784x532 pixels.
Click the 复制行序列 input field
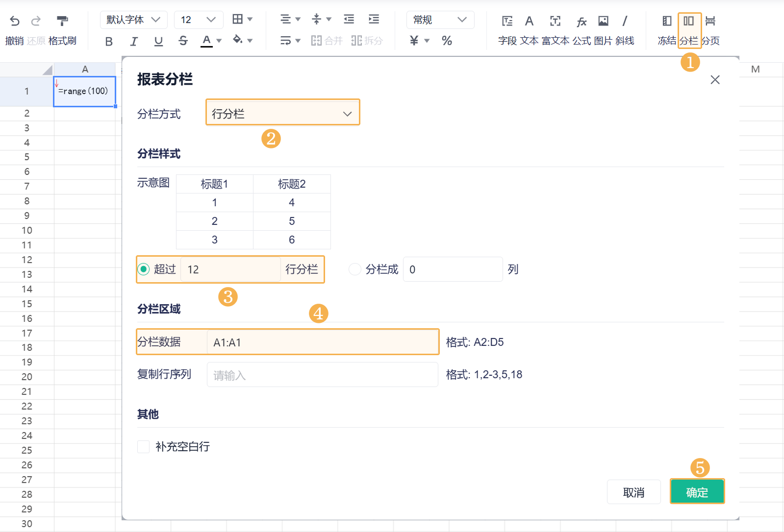(322, 375)
